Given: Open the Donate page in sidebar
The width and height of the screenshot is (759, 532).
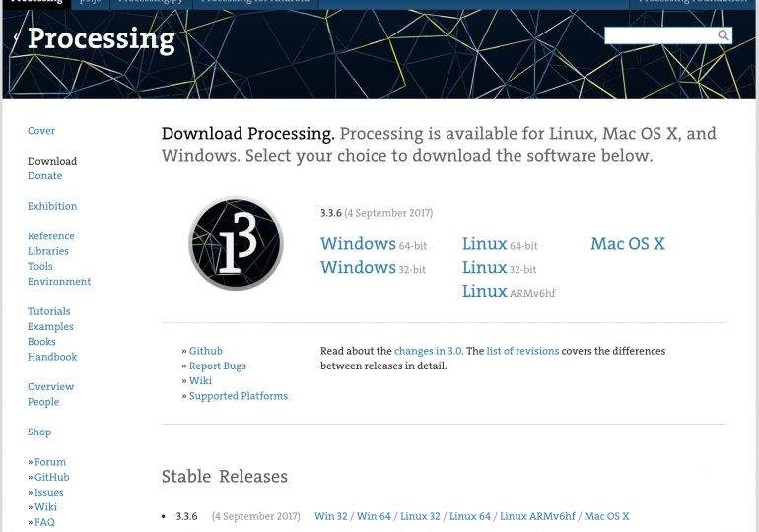Looking at the screenshot, I should pyautogui.click(x=44, y=176).
